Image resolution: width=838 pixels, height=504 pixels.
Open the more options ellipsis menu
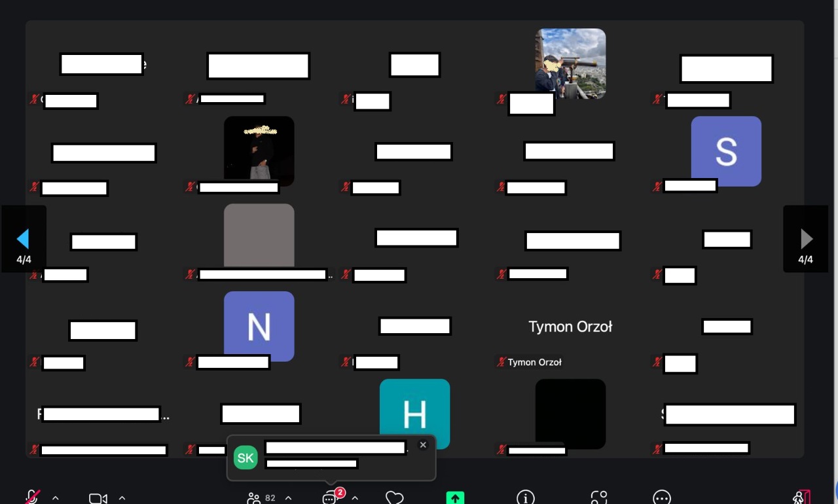(662, 498)
